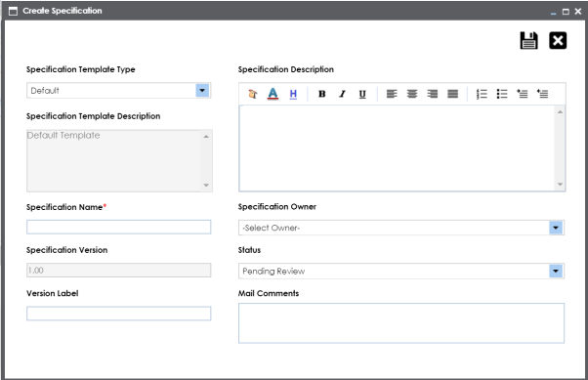Image resolution: width=588 pixels, height=380 pixels.
Task: Align description text left
Action: tap(392, 94)
